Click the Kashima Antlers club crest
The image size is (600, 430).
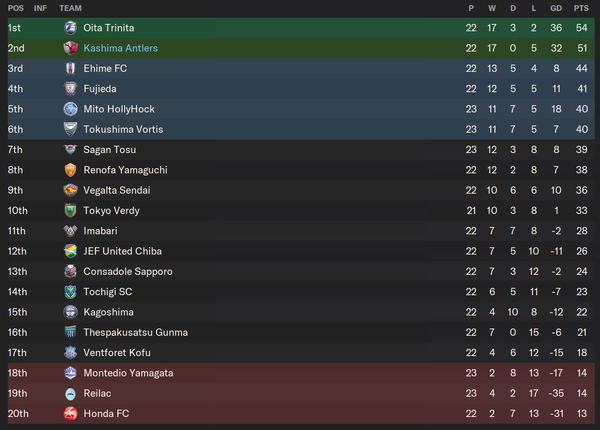pyautogui.click(x=70, y=48)
